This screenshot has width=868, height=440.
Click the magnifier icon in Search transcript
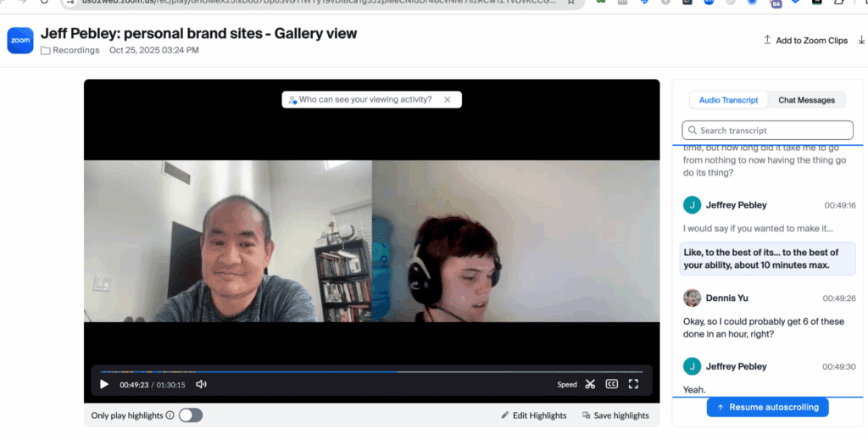coord(692,130)
